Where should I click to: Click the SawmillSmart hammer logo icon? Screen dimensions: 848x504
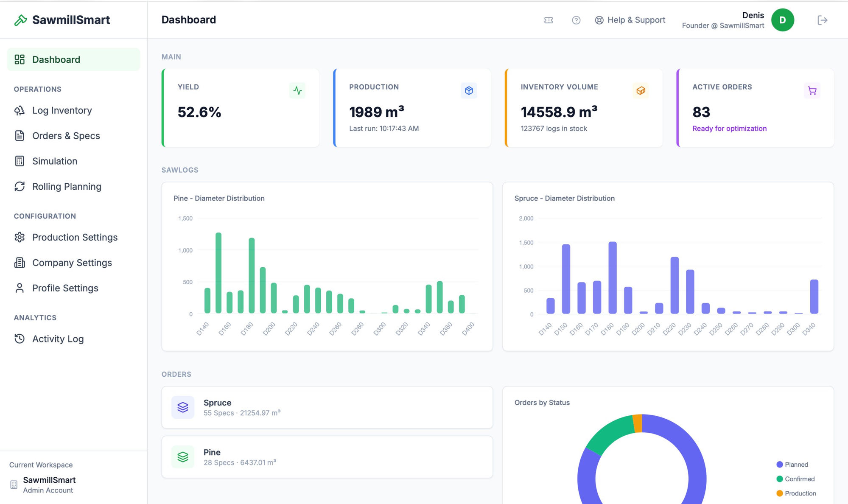pyautogui.click(x=20, y=20)
